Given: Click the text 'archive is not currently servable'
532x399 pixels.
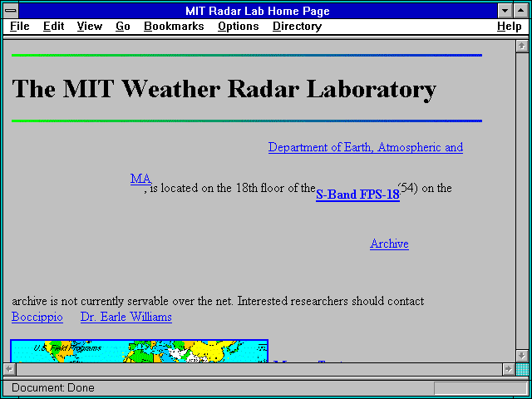Looking at the screenshot, I should coord(91,301).
